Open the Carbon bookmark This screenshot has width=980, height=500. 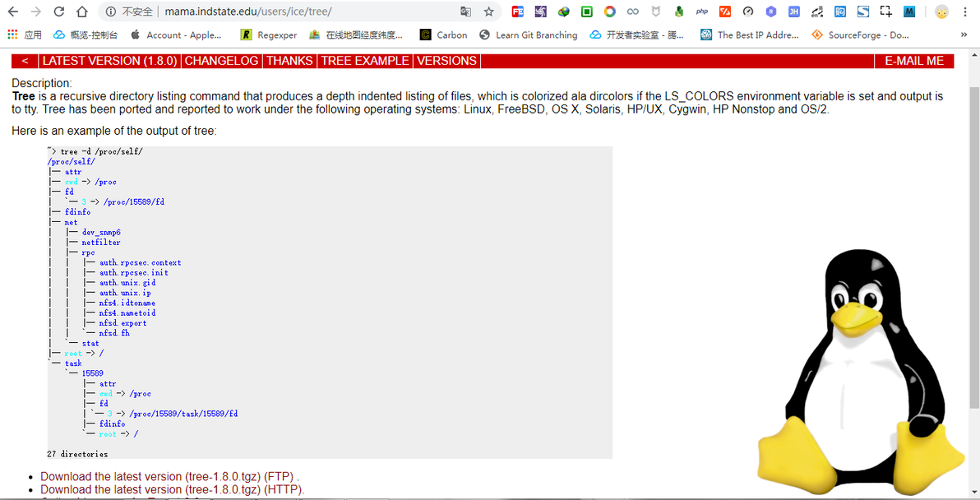[x=444, y=35]
